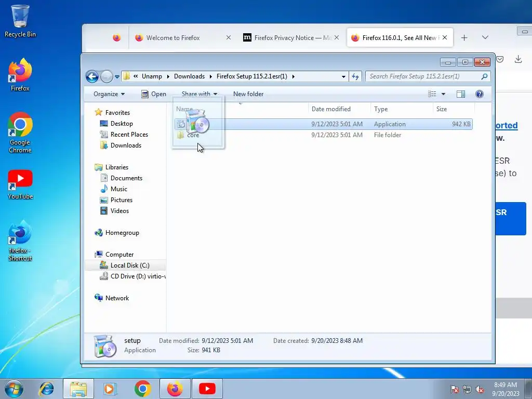Image resolution: width=532 pixels, height=399 pixels.
Task: Open a new tab in Firefox
Action: point(464,37)
